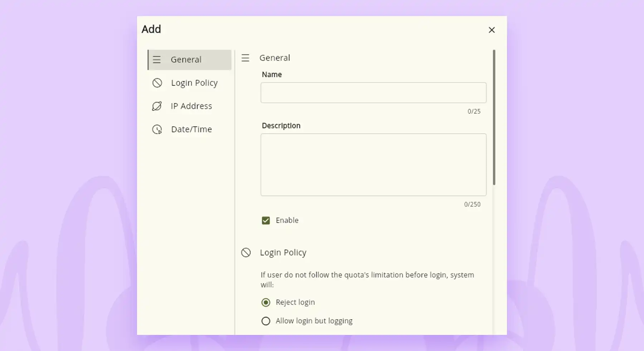Open the Login Policy tab label
This screenshot has width=644, height=351.
coord(194,83)
